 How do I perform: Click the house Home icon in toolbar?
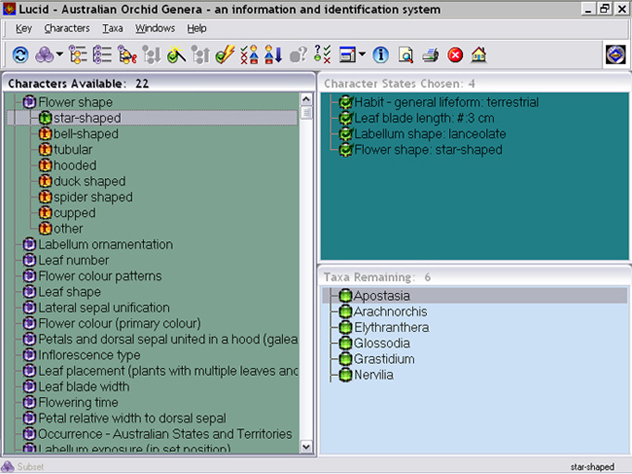click(478, 55)
